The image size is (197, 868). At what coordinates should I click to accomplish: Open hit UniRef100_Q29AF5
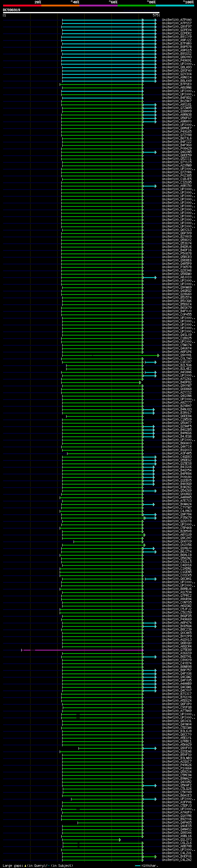177,426
